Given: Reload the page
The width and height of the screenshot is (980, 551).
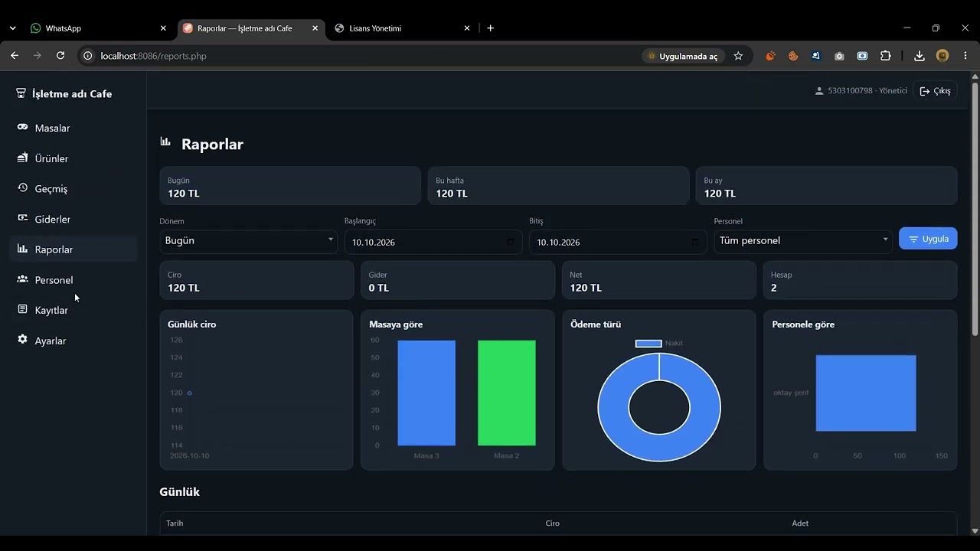Looking at the screenshot, I should coord(60,56).
